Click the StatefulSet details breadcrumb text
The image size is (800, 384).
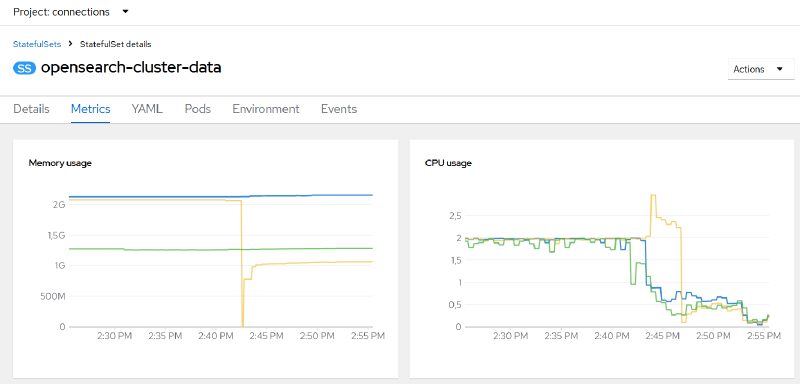115,44
